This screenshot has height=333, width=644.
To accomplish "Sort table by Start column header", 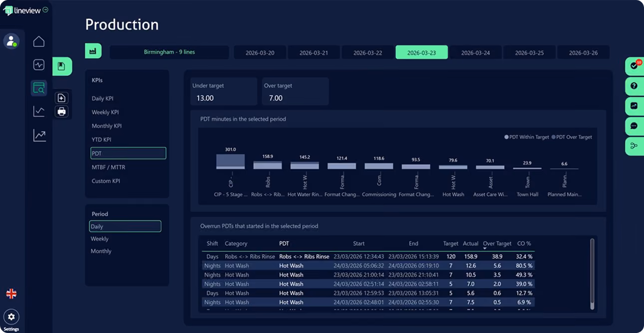I will [359, 244].
